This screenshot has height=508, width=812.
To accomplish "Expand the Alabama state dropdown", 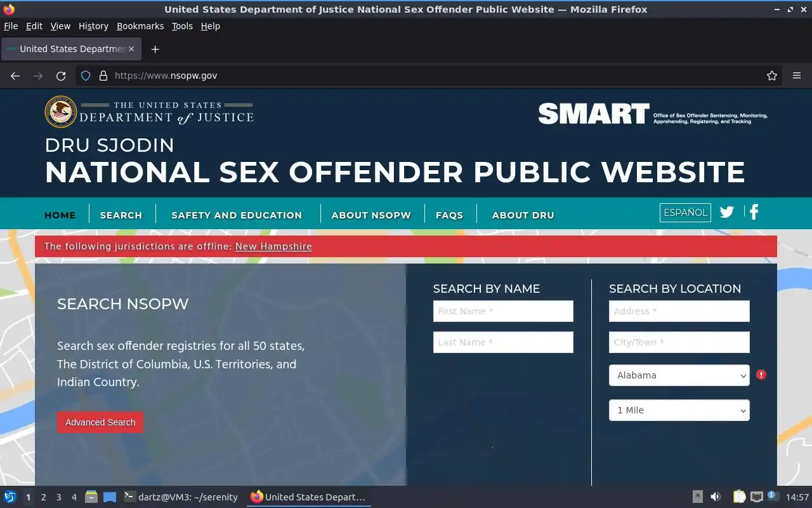I will (x=679, y=375).
